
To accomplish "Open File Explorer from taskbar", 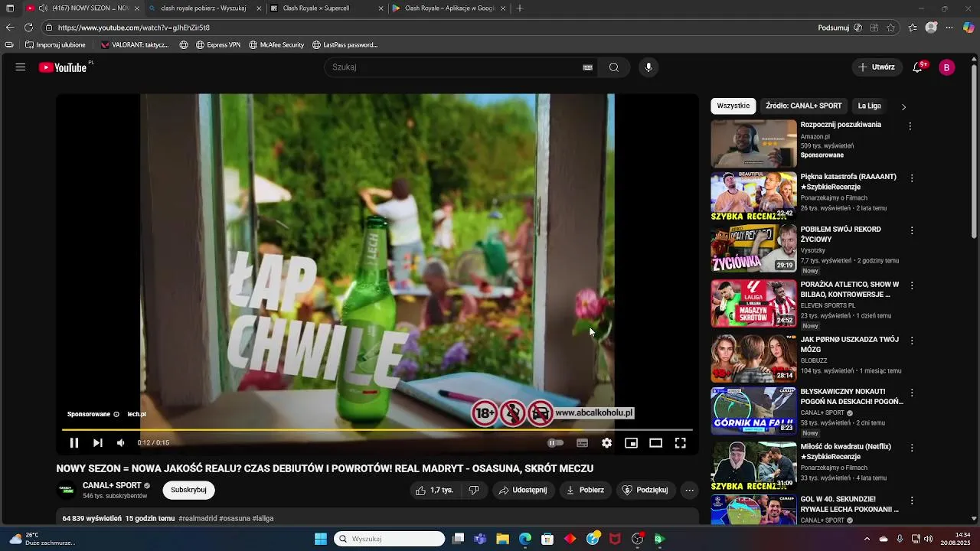I will tap(503, 539).
